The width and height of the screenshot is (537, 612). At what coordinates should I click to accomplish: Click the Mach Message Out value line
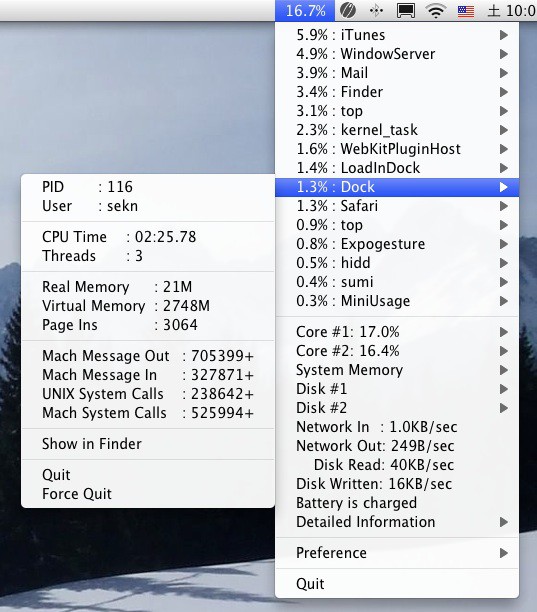(148, 356)
